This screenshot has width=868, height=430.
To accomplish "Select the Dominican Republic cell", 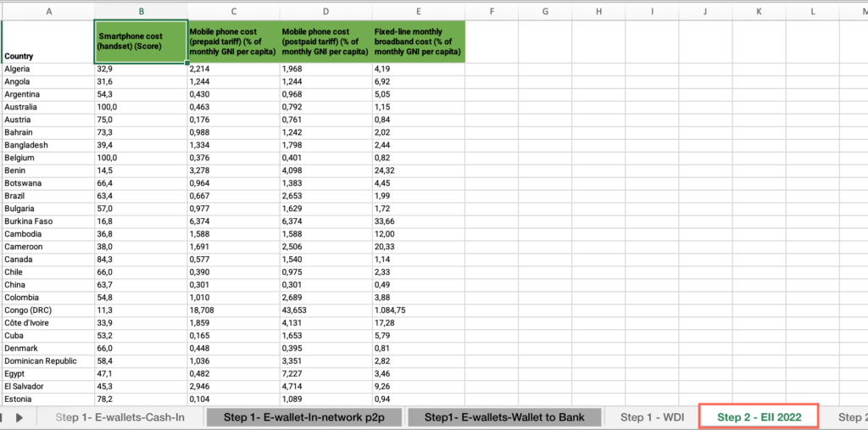I will (48, 361).
